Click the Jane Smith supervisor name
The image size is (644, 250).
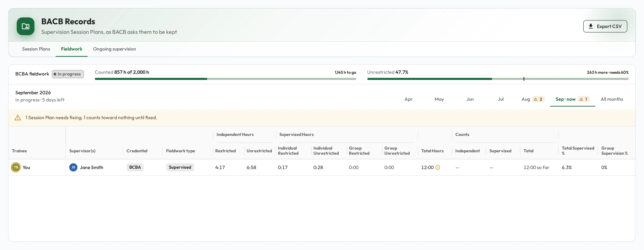[91, 167]
